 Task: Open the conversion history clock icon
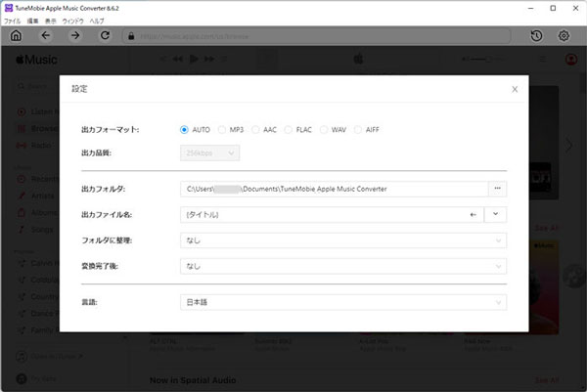[x=536, y=36]
